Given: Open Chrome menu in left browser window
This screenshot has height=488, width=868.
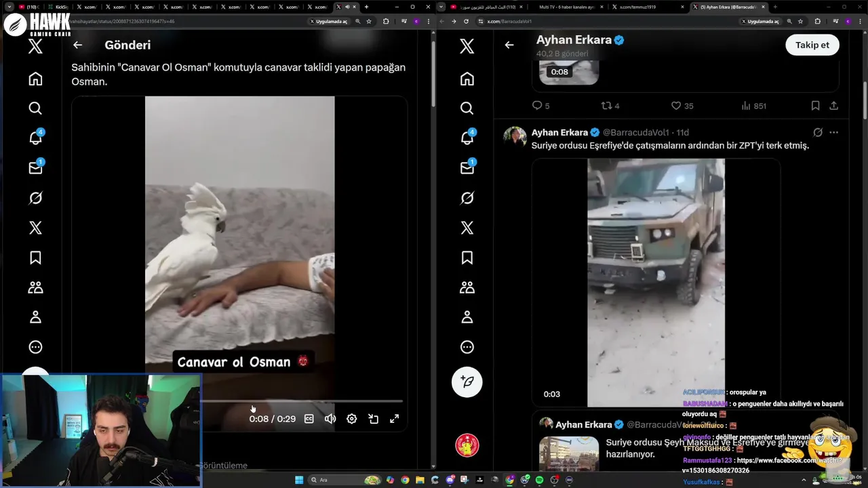Looking at the screenshot, I should (x=429, y=21).
